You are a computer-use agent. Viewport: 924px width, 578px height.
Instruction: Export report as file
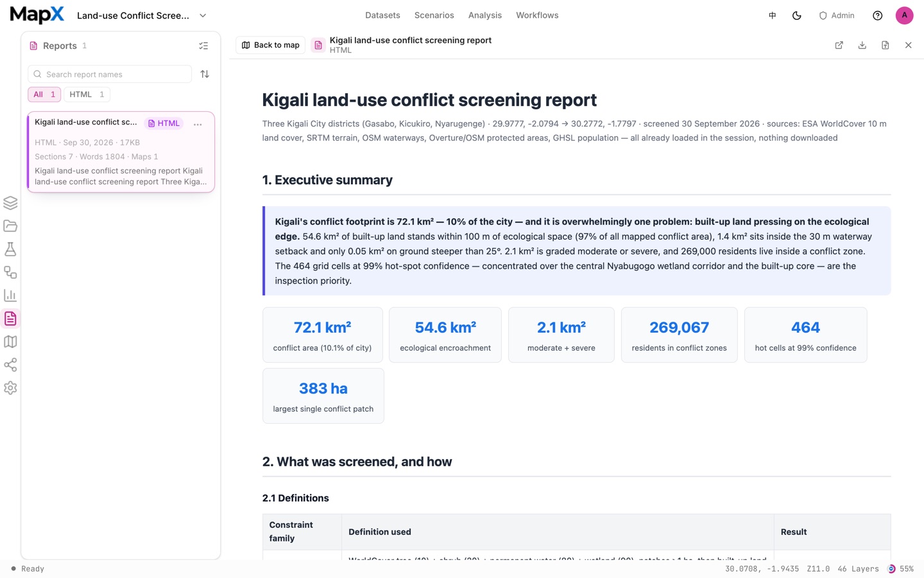[885, 45]
